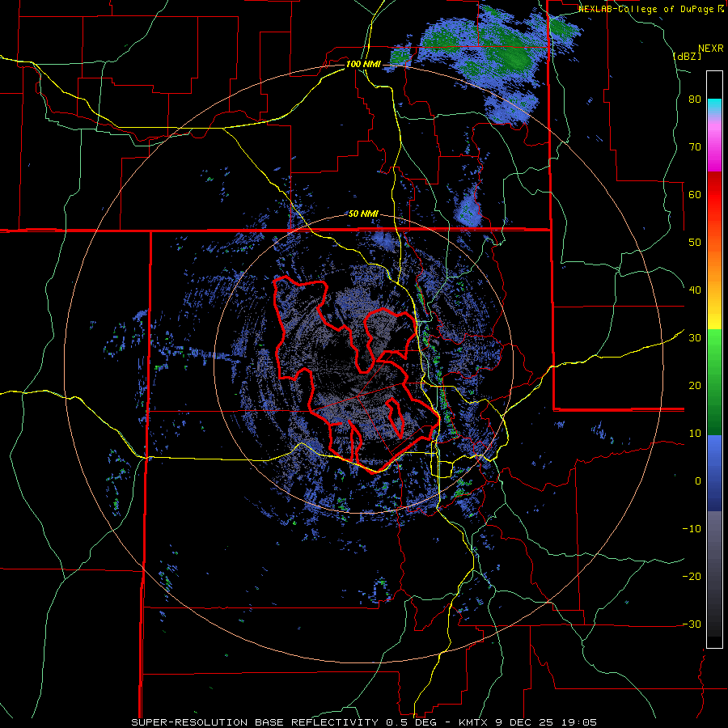The image size is (728, 728).
Task: Click the -30 dBZ scale label
Action: tap(692, 624)
